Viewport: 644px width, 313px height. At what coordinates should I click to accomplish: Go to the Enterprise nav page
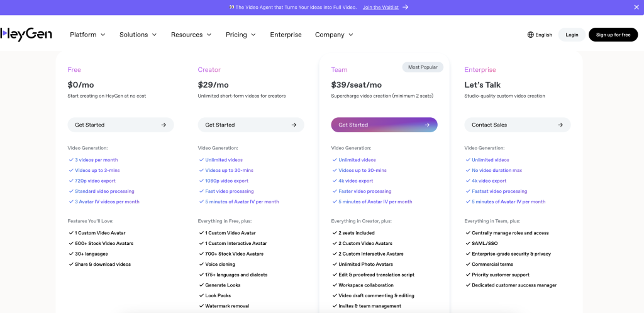coord(286,35)
